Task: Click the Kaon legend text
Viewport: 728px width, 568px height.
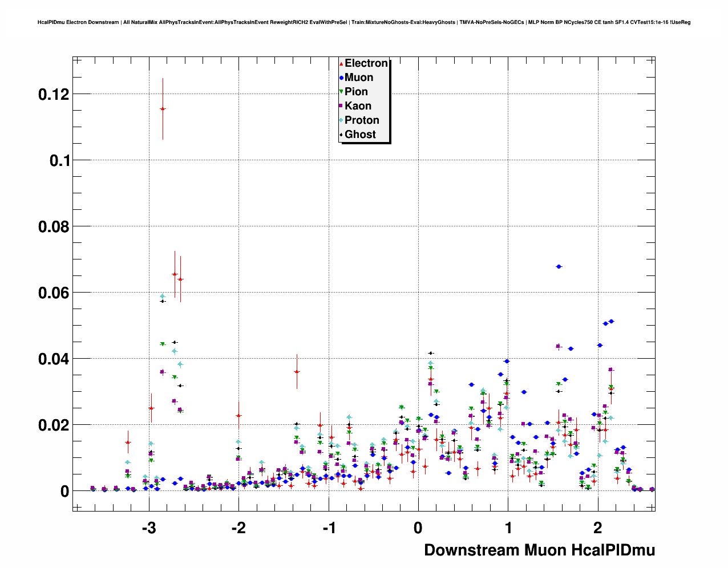Action: tap(358, 106)
